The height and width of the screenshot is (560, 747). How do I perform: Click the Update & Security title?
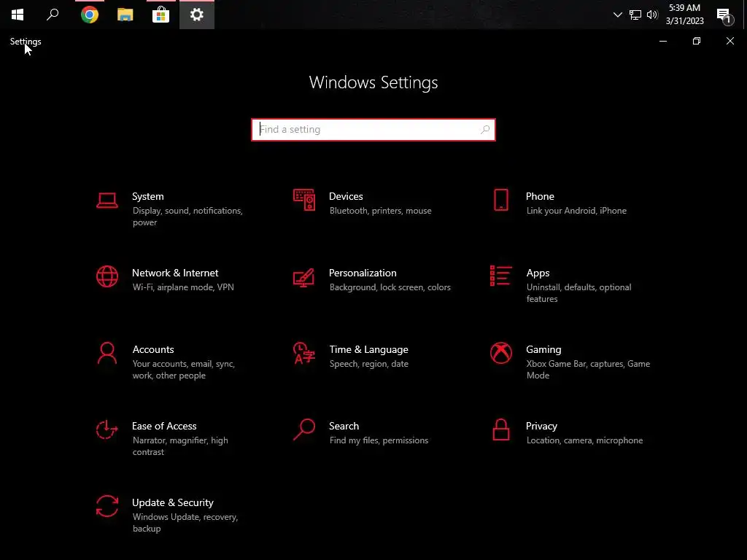coord(172,503)
